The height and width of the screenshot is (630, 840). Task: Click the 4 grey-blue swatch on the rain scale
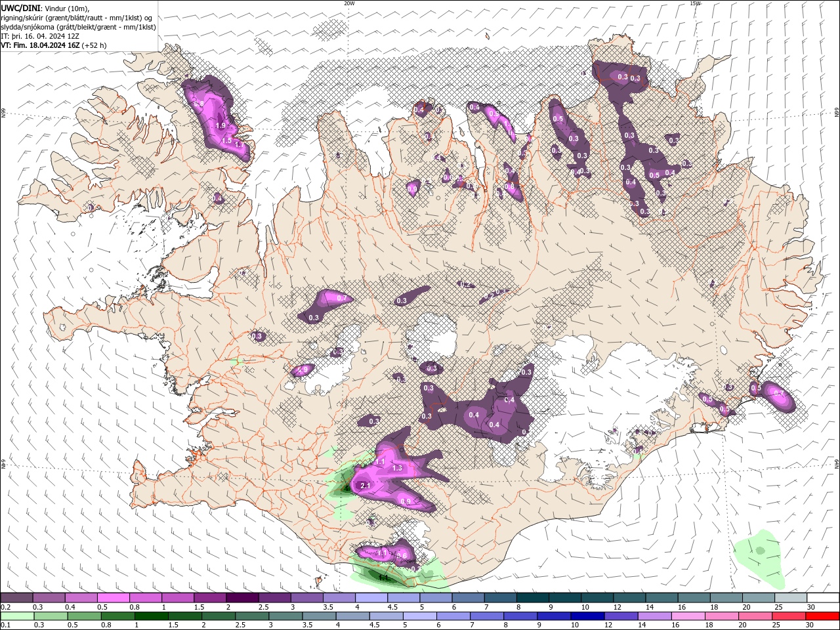point(352,616)
